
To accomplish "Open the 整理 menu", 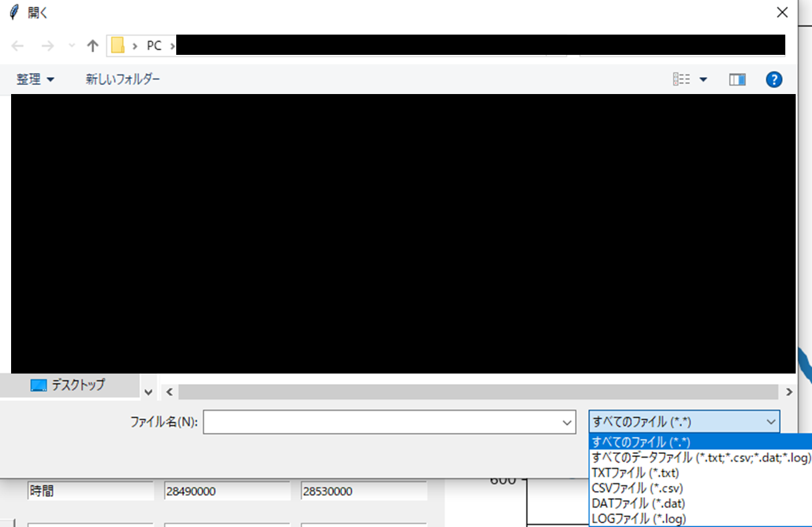I will 35,79.
